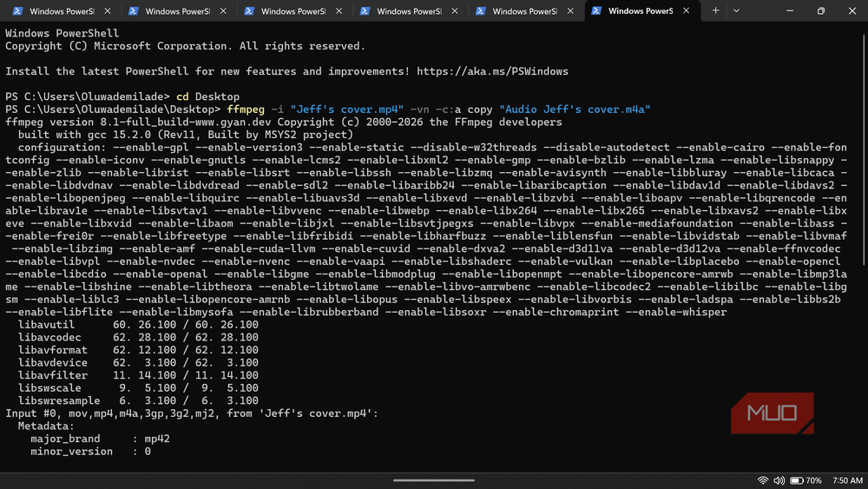Screen dimensions: 868x489
Task: Click the PowerShell icon on the first tab
Action: tap(17, 10)
